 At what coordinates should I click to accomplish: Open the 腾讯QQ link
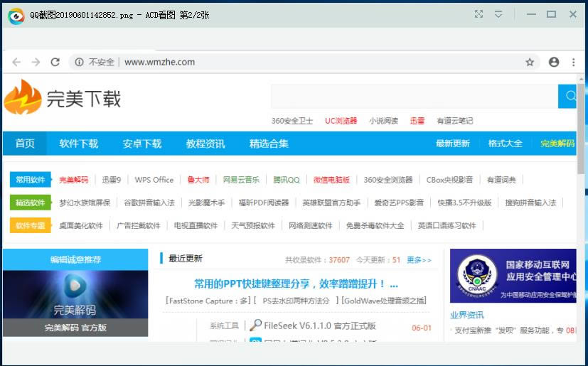[287, 180]
